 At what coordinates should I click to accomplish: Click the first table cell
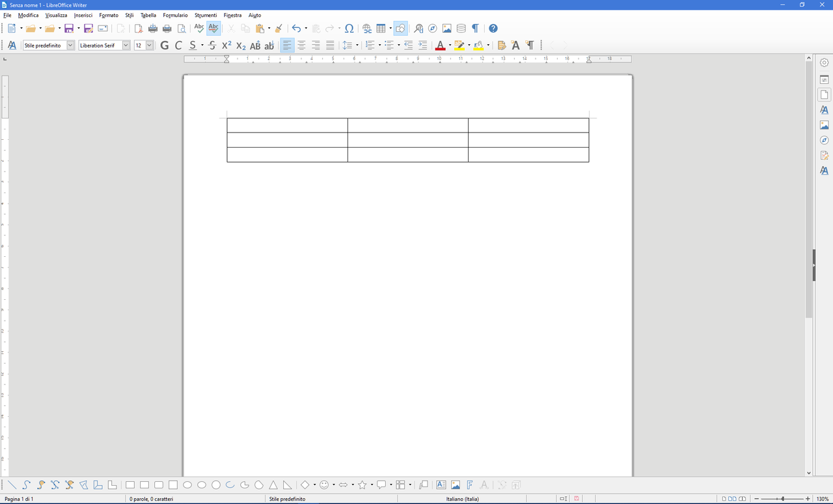(x=287, y=126)
